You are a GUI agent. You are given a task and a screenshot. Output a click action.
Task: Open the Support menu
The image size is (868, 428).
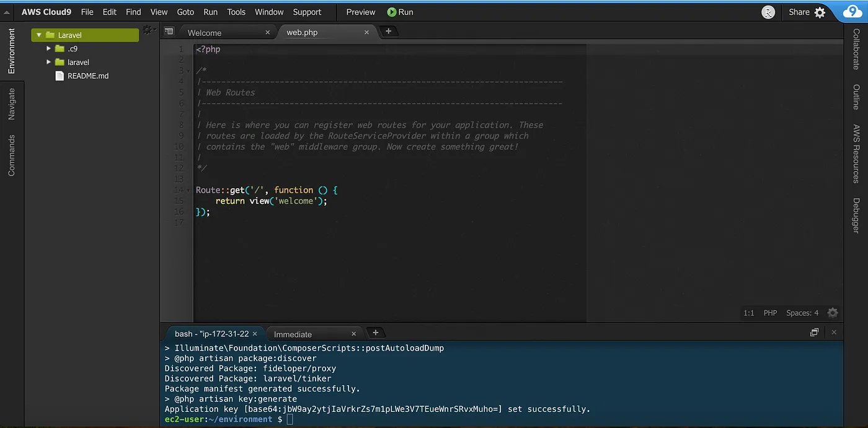click(x=307, y=12)
